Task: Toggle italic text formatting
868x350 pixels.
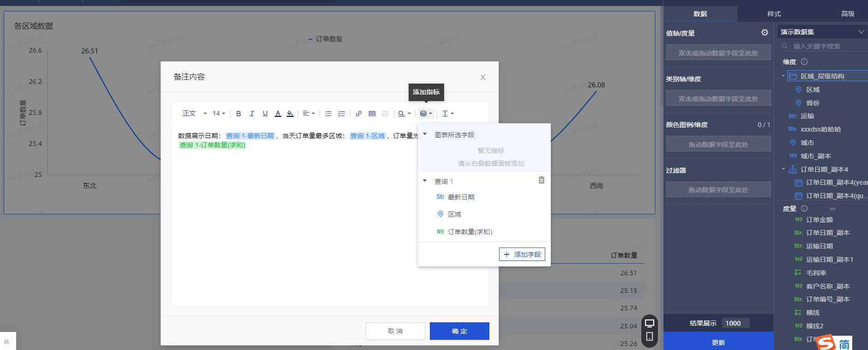Action: point(252,114)
